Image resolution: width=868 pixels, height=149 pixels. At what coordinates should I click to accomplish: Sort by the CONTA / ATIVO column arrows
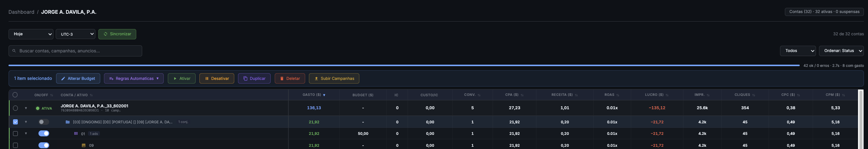(x=91, y=95)
